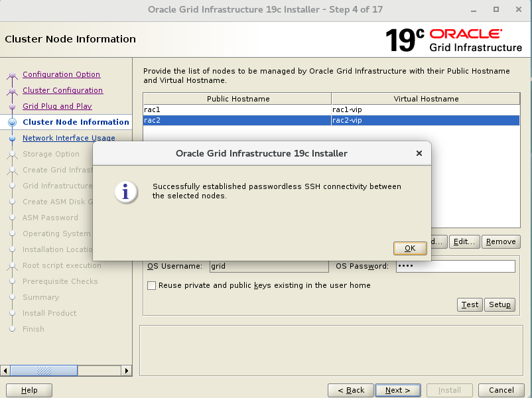The width and height of the screenshot is (532, 398).
Task: Cancel the Grid Infrastructure installation
Action: (x=501, y=390)
